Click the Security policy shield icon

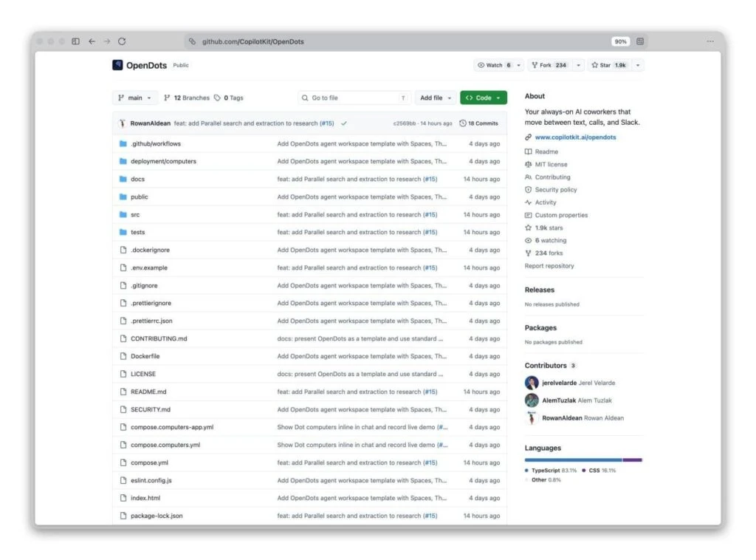coord(529,190)
